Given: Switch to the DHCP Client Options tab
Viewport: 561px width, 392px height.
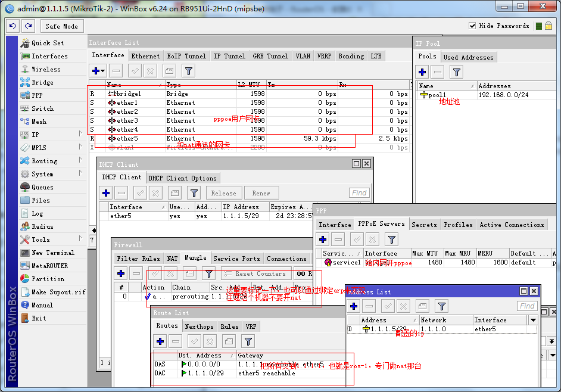Looking at the screenshot, I should (x=182, y=178).
